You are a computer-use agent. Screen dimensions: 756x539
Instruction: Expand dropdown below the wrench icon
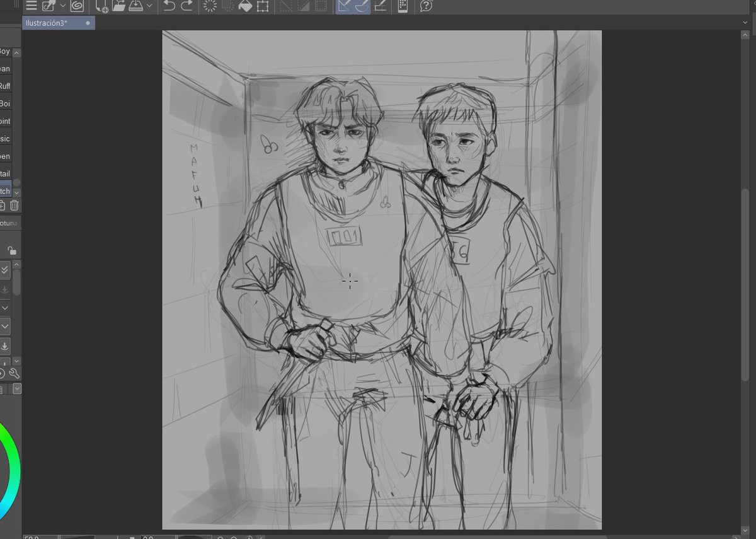[16, 389]
